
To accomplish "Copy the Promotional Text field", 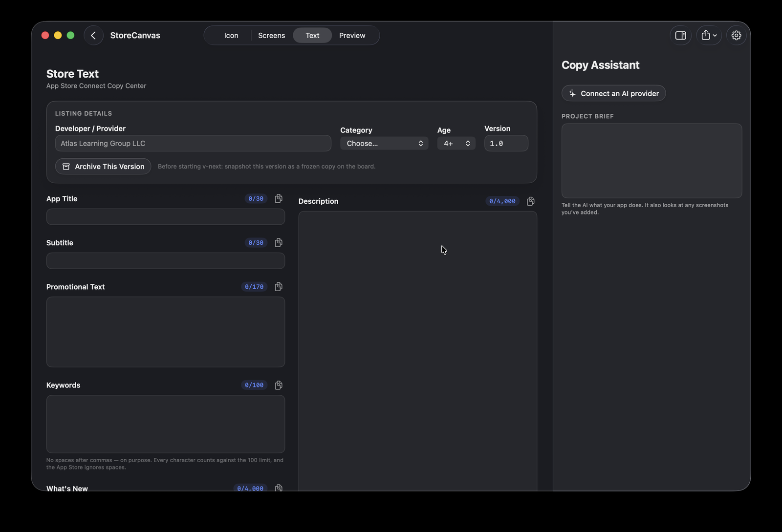I will [279, 286].
